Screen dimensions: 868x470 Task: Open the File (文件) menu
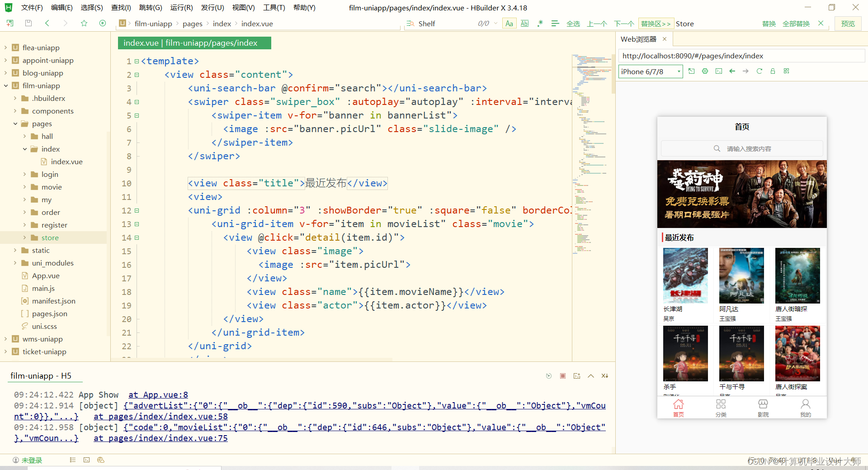click(x=32, y=8)
